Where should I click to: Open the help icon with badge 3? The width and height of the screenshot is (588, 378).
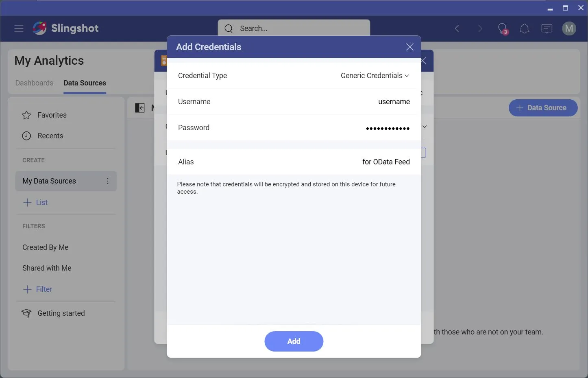click(x=503, y=28)
